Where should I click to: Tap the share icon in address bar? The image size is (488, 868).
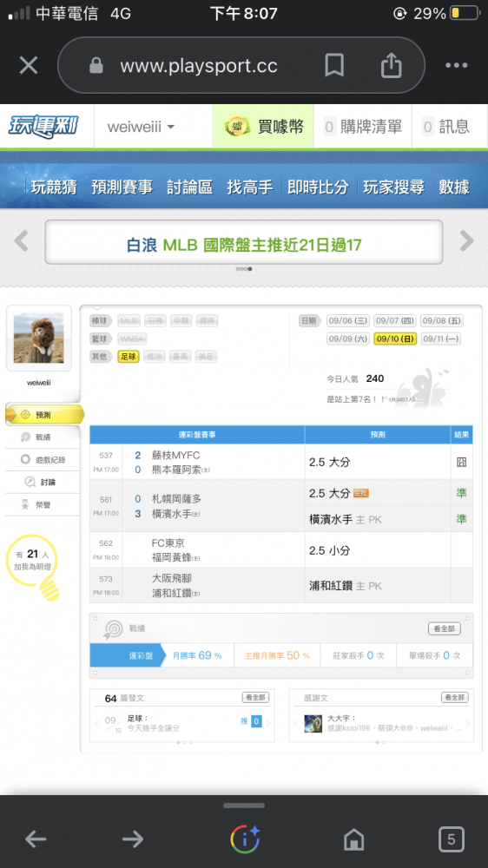(x=391, y=65)
